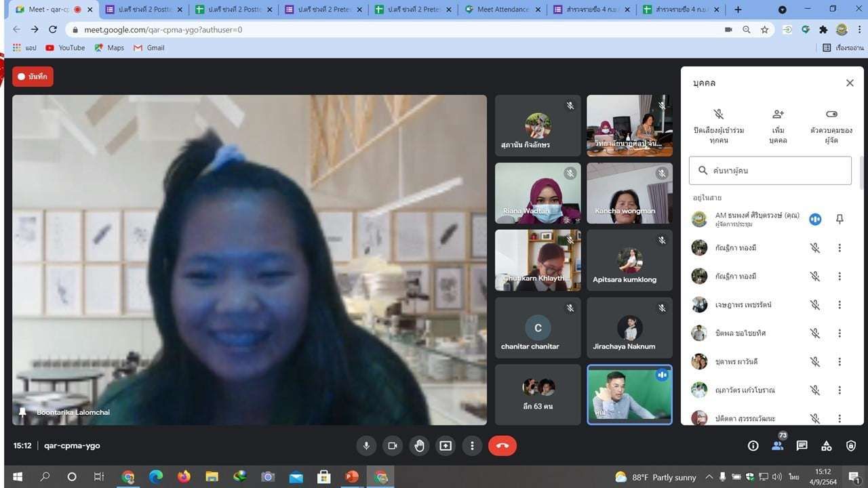Click the search people input field

(x=777, y=171)
